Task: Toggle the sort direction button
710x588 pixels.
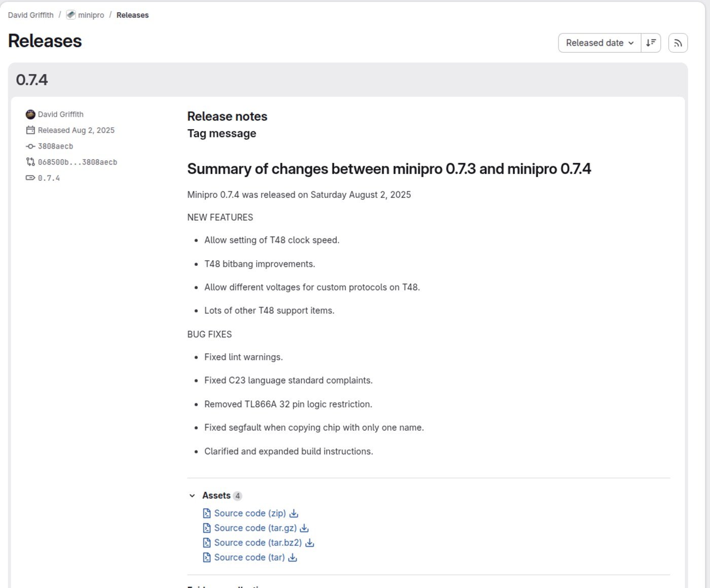Action: pos(651,43)
